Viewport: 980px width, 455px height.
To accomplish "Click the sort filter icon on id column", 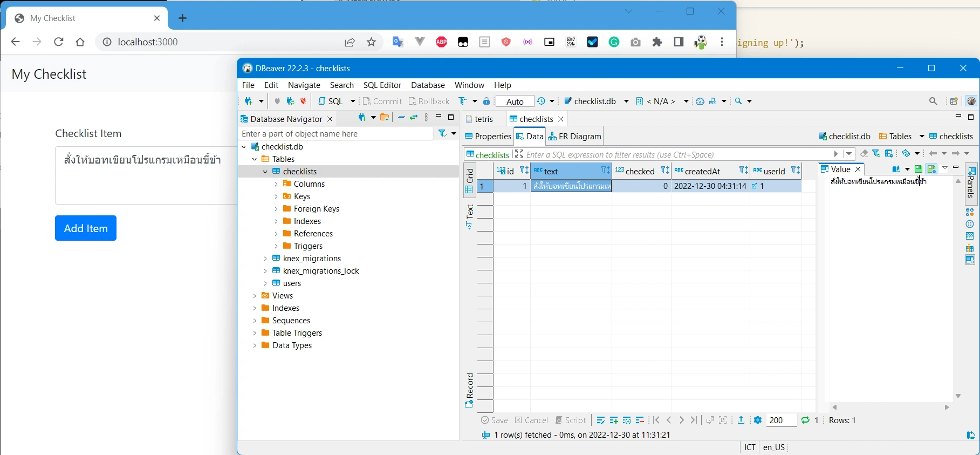I will pos(524,171).
